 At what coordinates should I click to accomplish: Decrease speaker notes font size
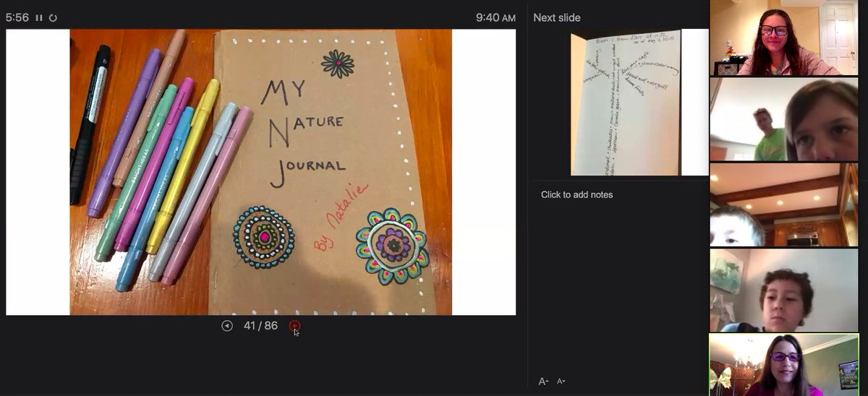point(561,382)
